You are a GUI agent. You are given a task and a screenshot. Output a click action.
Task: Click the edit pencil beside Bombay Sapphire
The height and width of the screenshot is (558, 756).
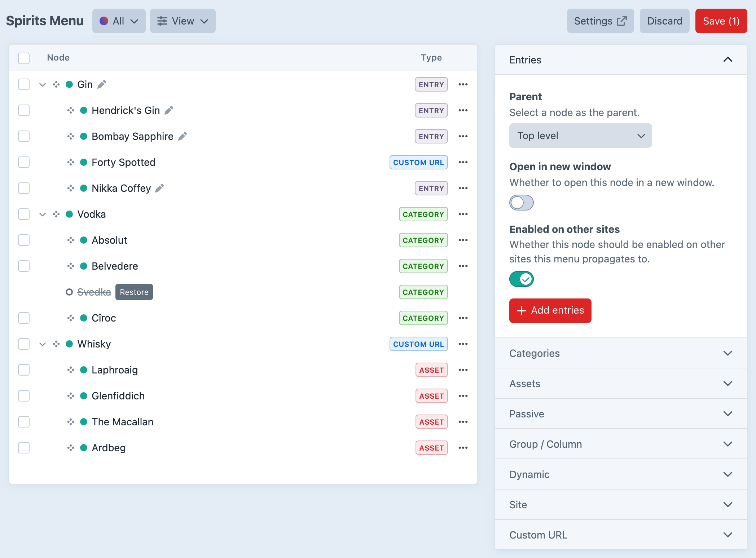click(183, 136)
